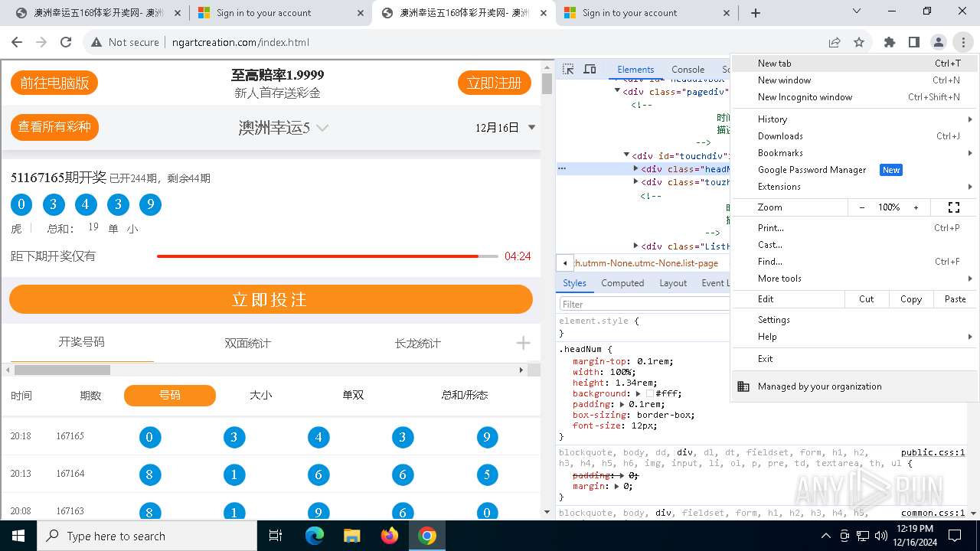Launch Microsoft Edge from taskbar
This screenshot has width=980, height=551.
click(315, 536)
